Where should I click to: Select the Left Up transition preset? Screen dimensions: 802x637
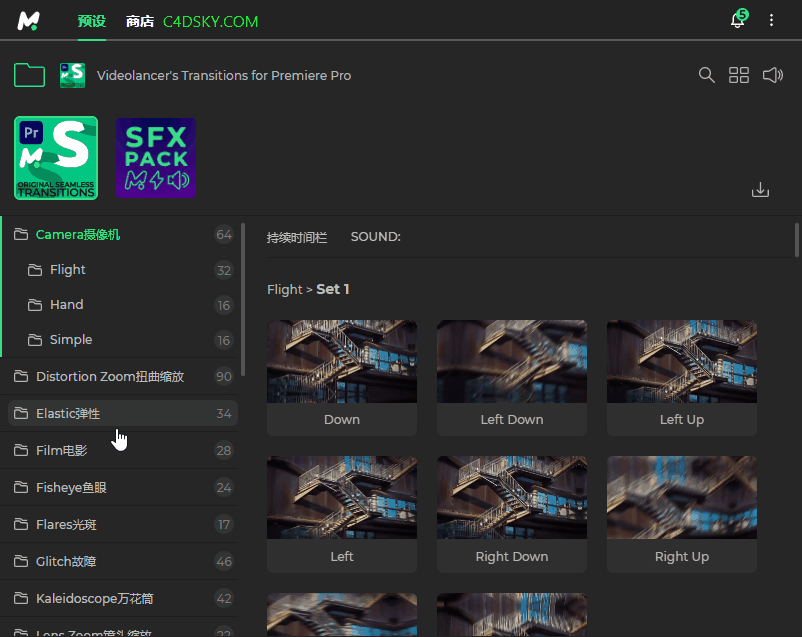pyautogui.click(x=682, y=378)
